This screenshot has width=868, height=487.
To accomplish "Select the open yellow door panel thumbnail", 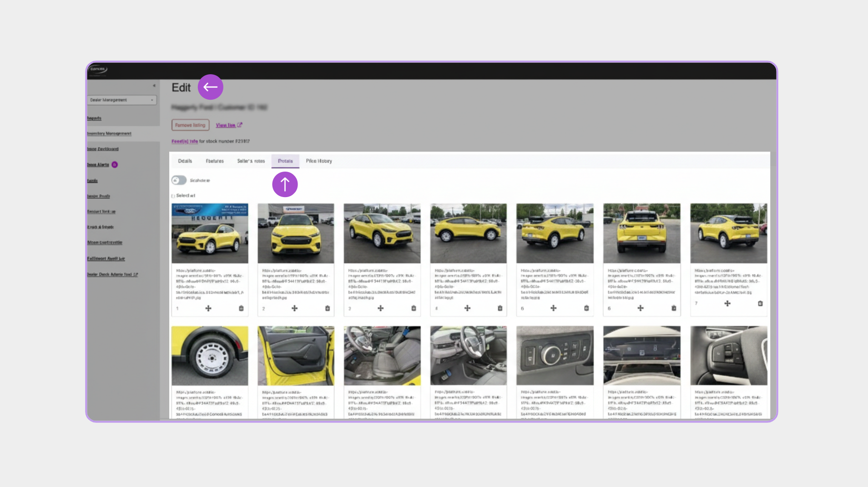I will 296,356.
